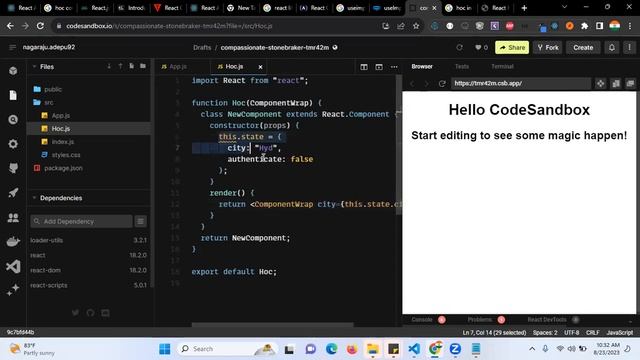Screen dimensions: 640x360
Task: Change indentation via Spaces: 2
Action: click(x=545, y=333)
